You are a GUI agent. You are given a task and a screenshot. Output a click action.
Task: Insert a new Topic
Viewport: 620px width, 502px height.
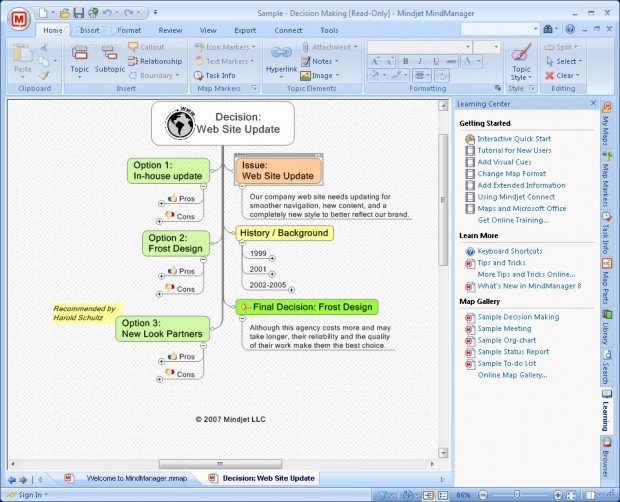(x=79, y=61)
